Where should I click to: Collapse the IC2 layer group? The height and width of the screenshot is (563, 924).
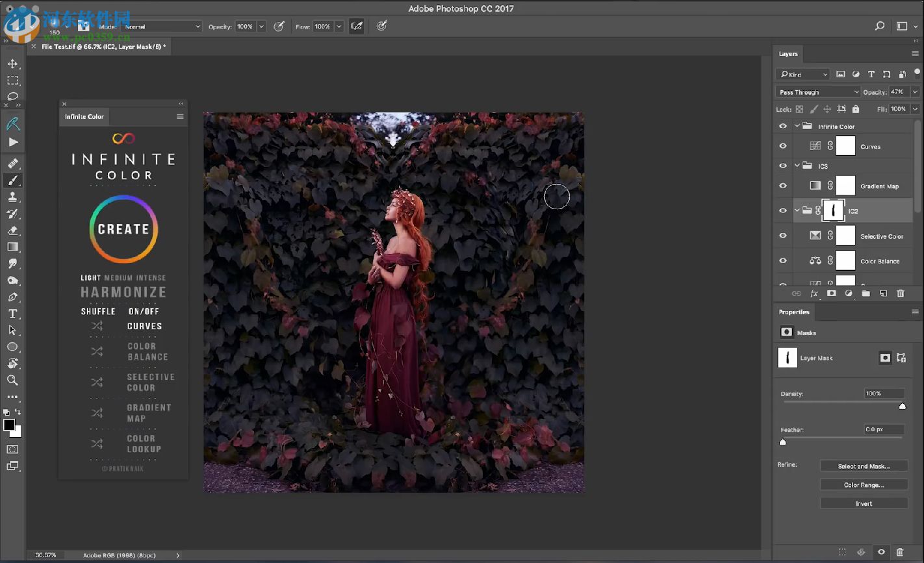pos(797,210)
